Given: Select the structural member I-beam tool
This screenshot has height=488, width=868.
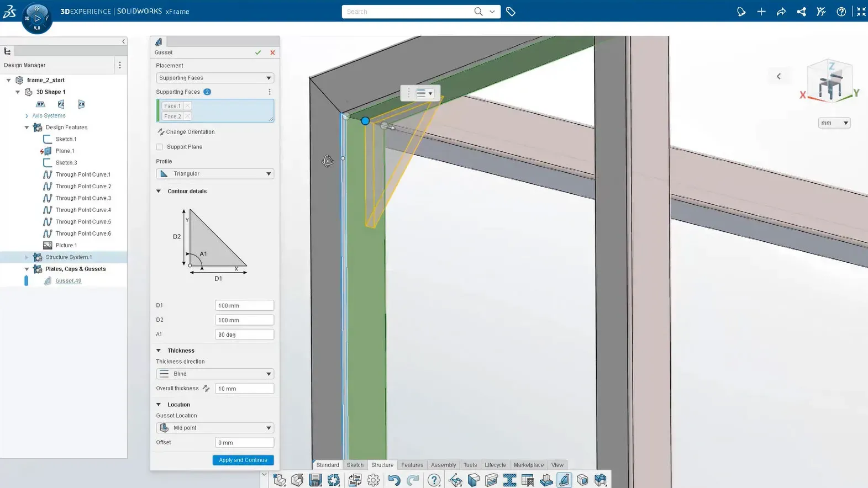Looking at the screenshot, I should 509,480.
